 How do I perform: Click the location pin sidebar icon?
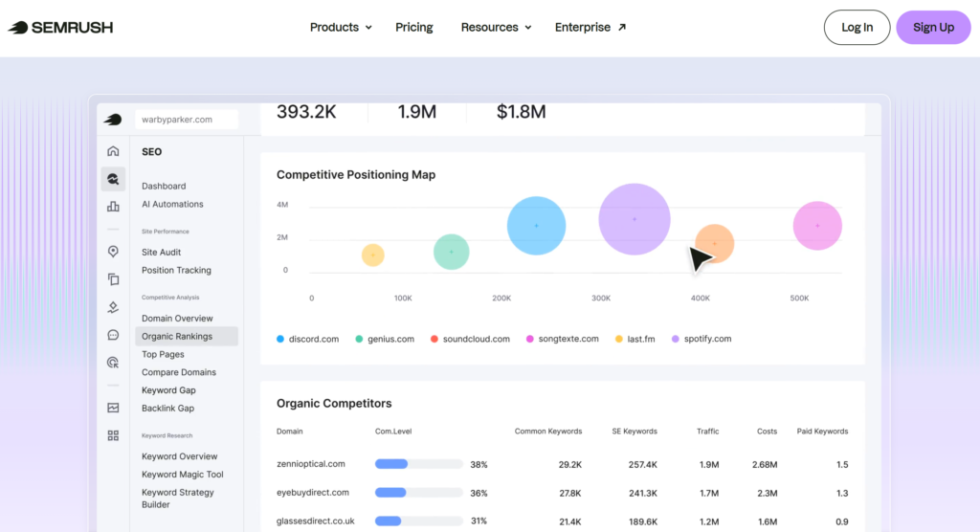113,252
